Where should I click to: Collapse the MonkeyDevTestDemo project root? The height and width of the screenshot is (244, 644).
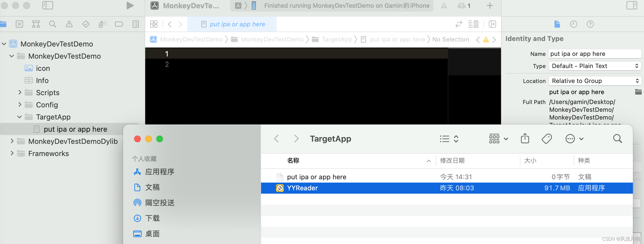(x=4, y=44)
